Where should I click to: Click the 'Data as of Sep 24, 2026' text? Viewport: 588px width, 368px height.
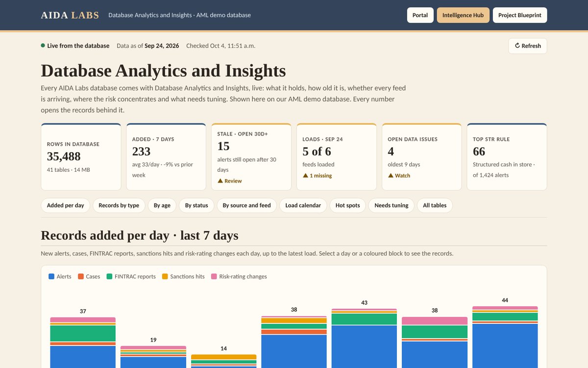pos(148,46)
